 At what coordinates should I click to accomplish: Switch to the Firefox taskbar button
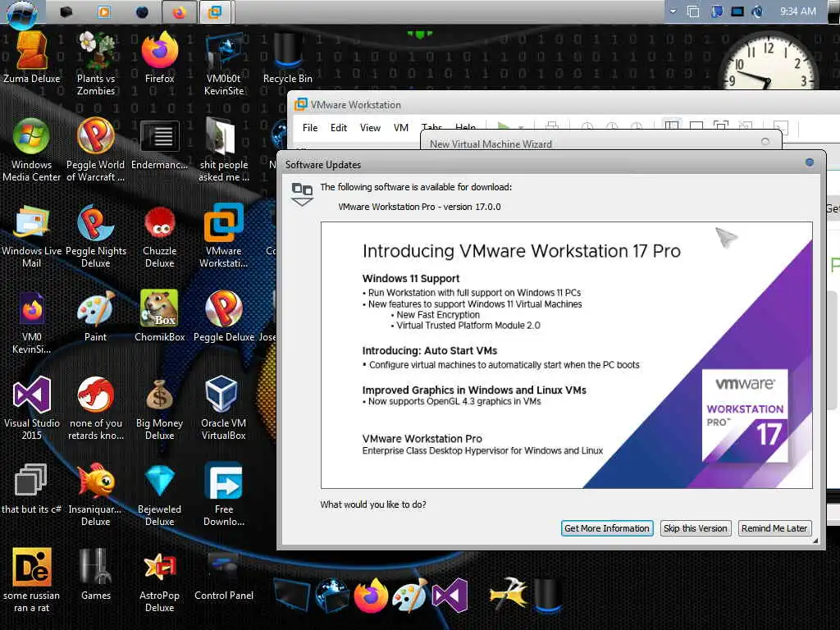tap(178, 11)
